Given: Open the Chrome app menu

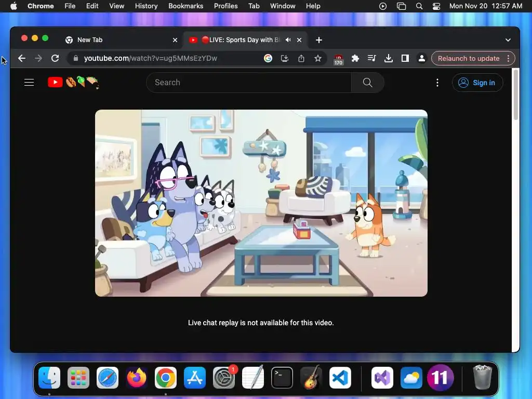Looking at the screenshot, I should click(41, 6).
